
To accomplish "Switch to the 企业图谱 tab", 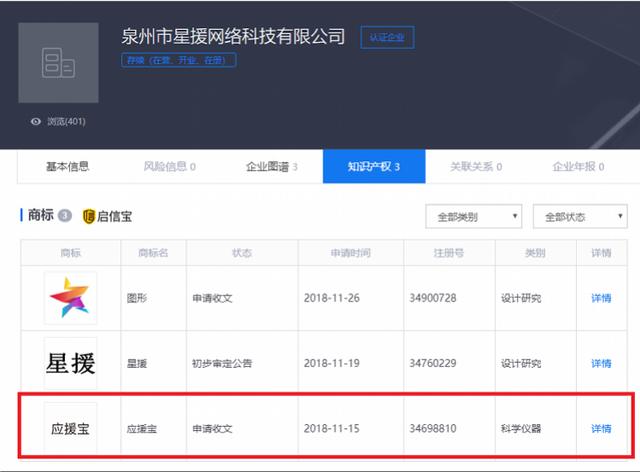I will pyautogui.click(x=271, y=167).
